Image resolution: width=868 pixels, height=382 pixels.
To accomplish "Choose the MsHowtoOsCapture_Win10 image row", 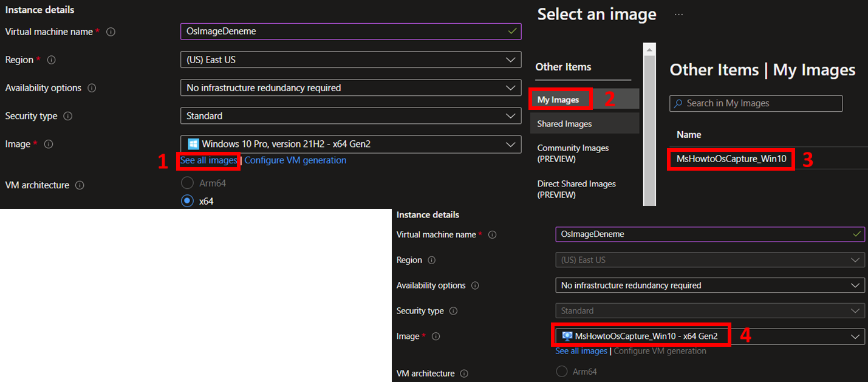I will pos(731,159).
